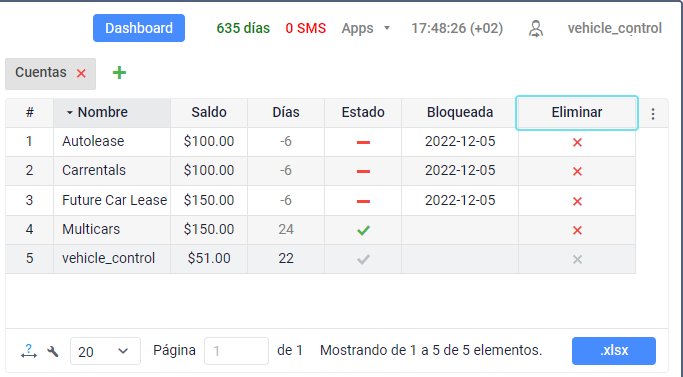
Task: Close the Cuentas tab
Action: [x=81, y=73]
